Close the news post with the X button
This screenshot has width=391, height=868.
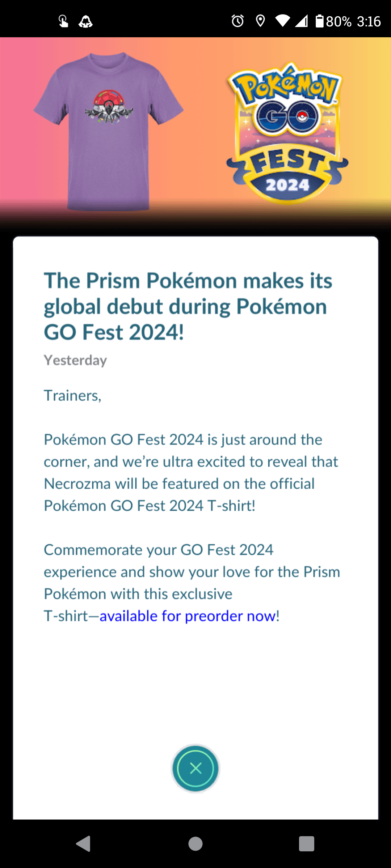pos(195,768)
